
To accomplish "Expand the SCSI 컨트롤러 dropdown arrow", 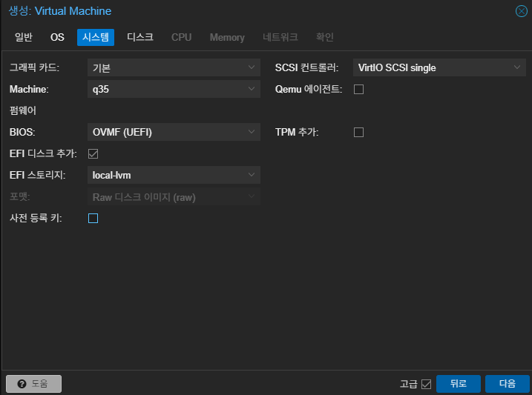I will coord(516,67).
